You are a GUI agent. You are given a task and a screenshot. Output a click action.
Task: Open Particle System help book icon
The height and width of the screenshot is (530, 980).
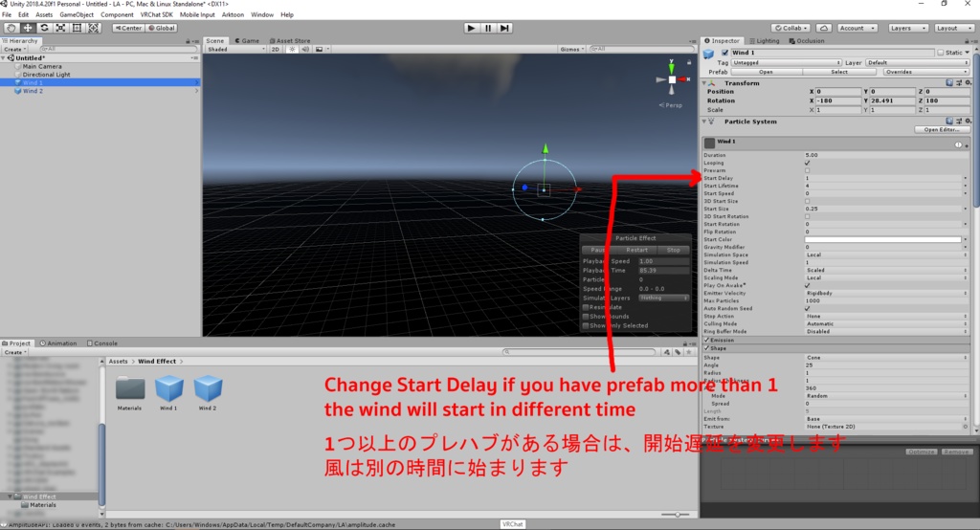click(x=949, y=121)
